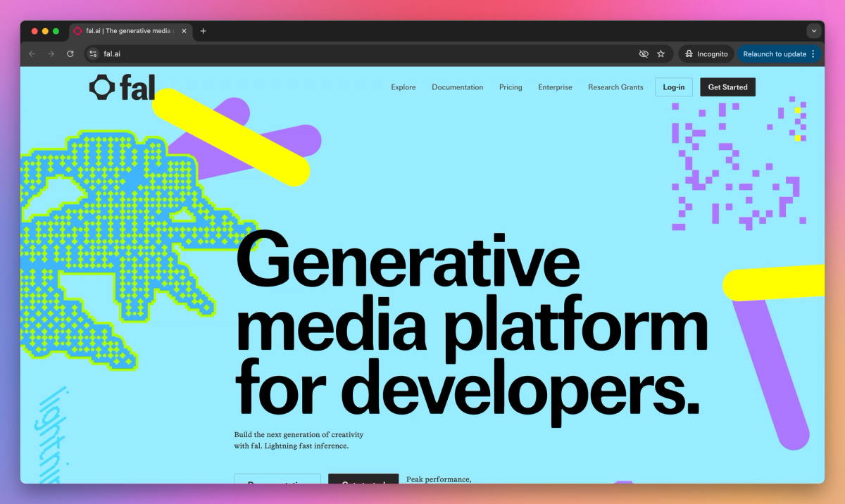This screenshot has width=845, height=504.
Task: Click the "Build the next generation of creativity" text
Action: (299, 434)
